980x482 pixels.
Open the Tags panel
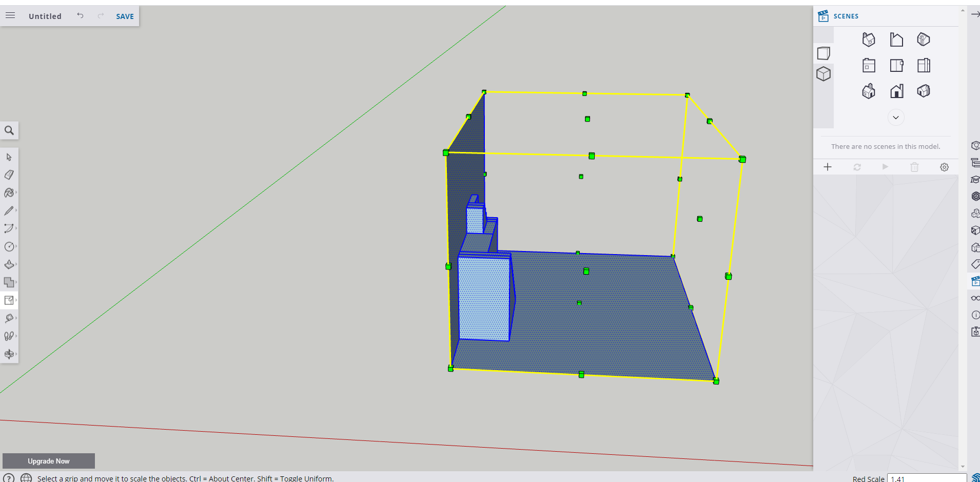[x=975, y=264]
